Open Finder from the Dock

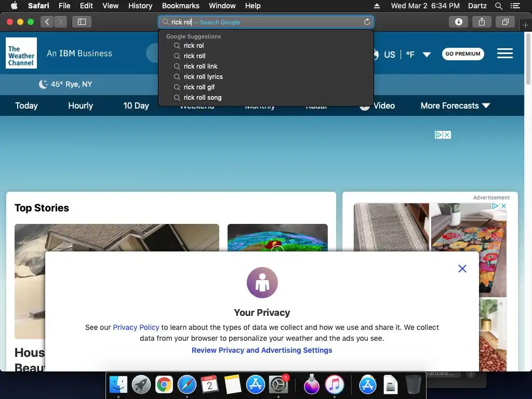(x=118, y=385)
